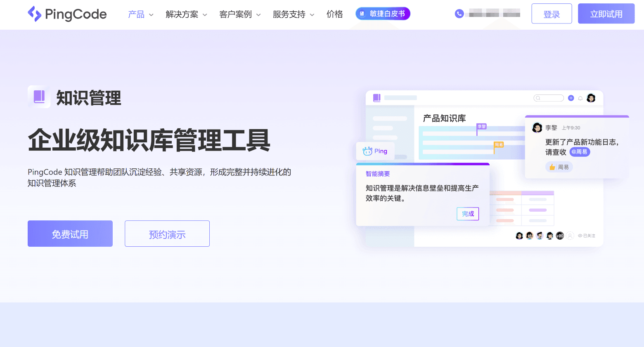Click the 企业级知识库管理工具 headline
644x347 pixels.
149,140
